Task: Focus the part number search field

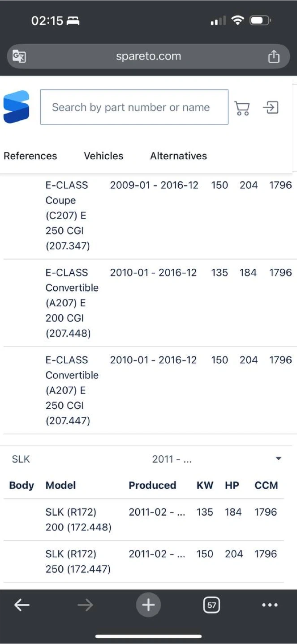Action: point(134,107)
